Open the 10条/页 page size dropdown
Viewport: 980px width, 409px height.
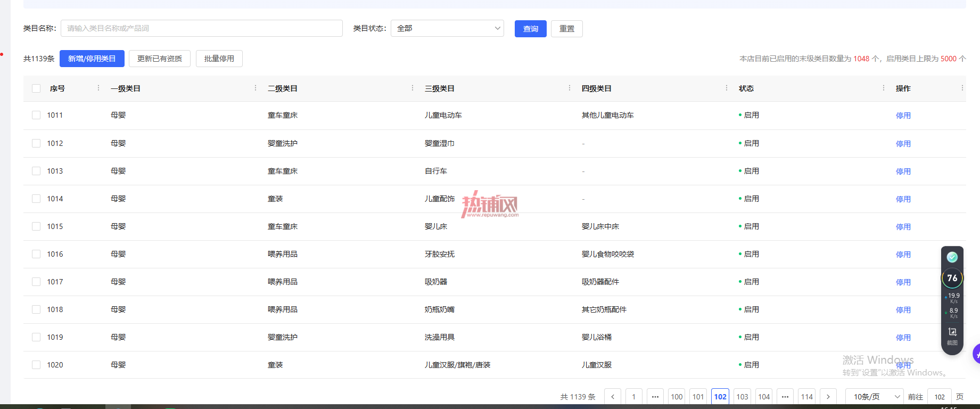(875, 397)
